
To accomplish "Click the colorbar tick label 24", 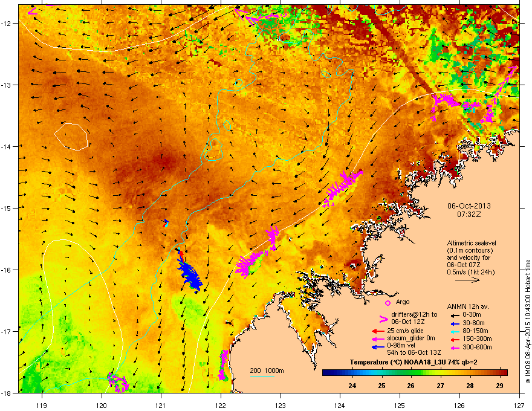I will (x=352, y=385).
